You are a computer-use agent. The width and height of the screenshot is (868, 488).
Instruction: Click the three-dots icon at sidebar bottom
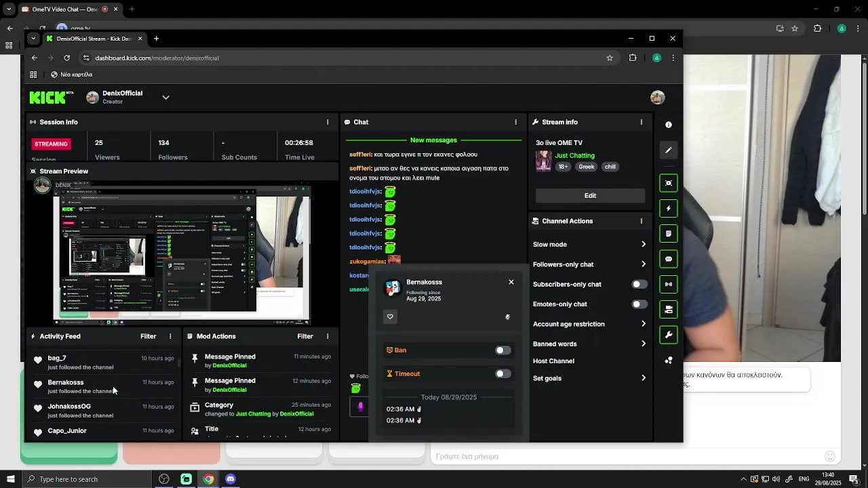669,361
